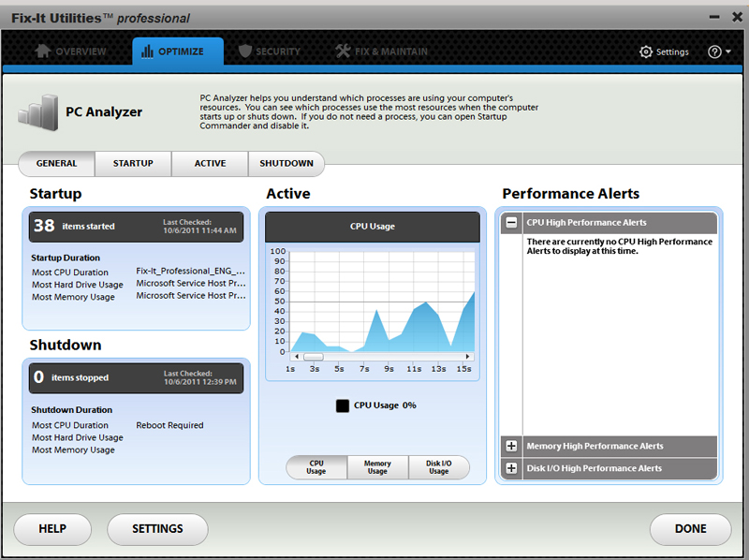Image resolution: width=749 pixels, height=560 pixels.
Task: Click the PC Analyzer logo icon
Action: 37,112
